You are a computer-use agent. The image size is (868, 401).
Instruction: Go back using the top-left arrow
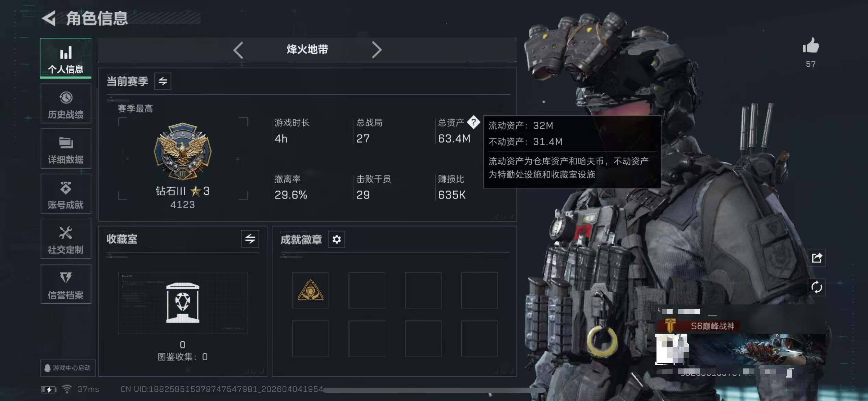[49, 18]
